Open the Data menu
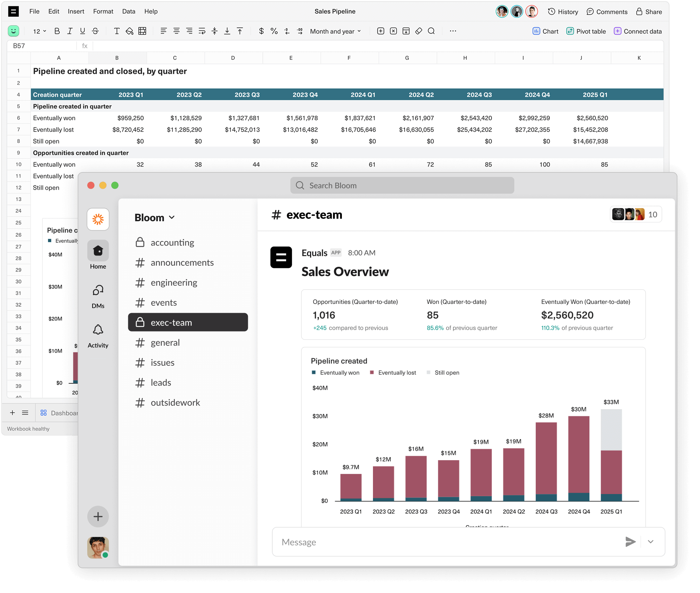This screenshot has height=593, width=700. tap(129, 11)
